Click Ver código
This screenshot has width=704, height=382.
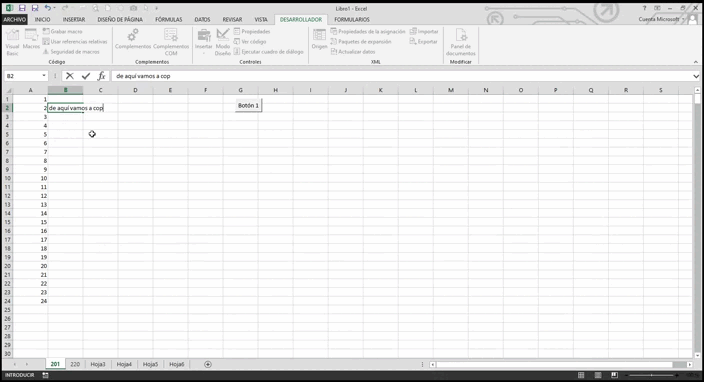tap(250, 42)
